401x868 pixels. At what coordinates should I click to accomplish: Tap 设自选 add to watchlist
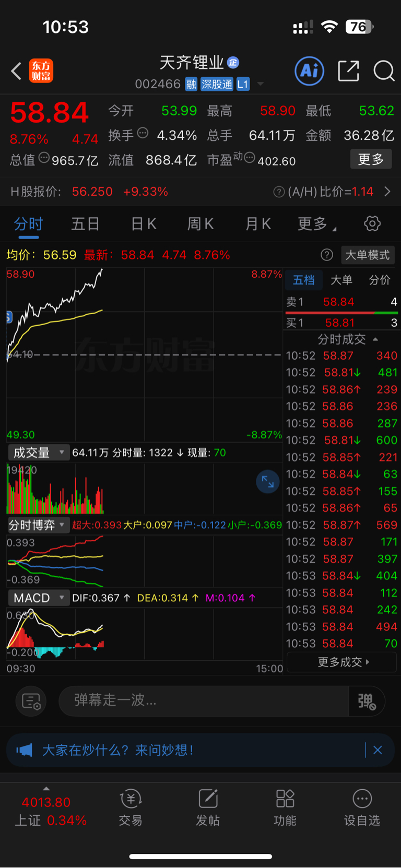click(x=362, y=807)
